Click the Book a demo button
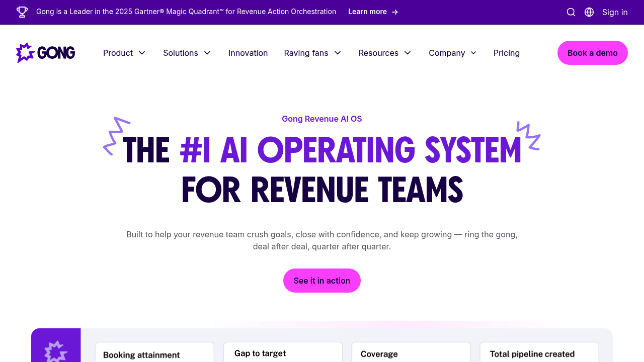Image resolution: width=644 pixels, height=362 pixels. coord(592,53)
